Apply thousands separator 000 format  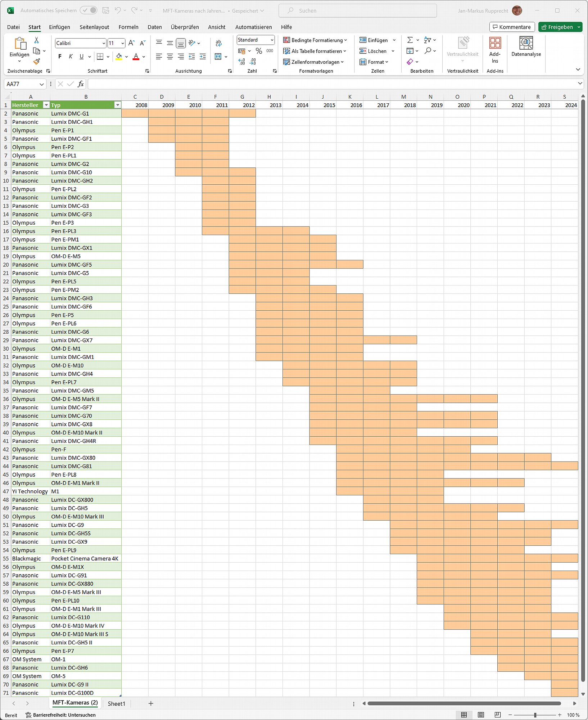(270, 51)
